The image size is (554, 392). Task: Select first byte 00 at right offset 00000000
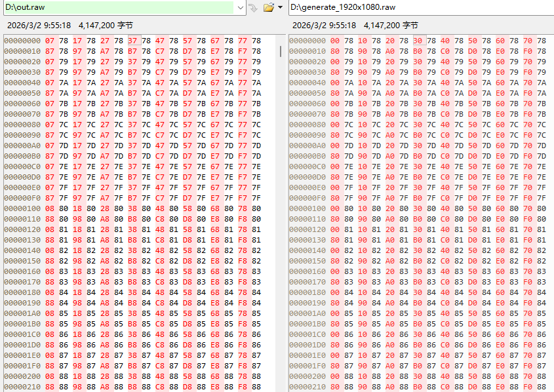[x=335, y=41]
